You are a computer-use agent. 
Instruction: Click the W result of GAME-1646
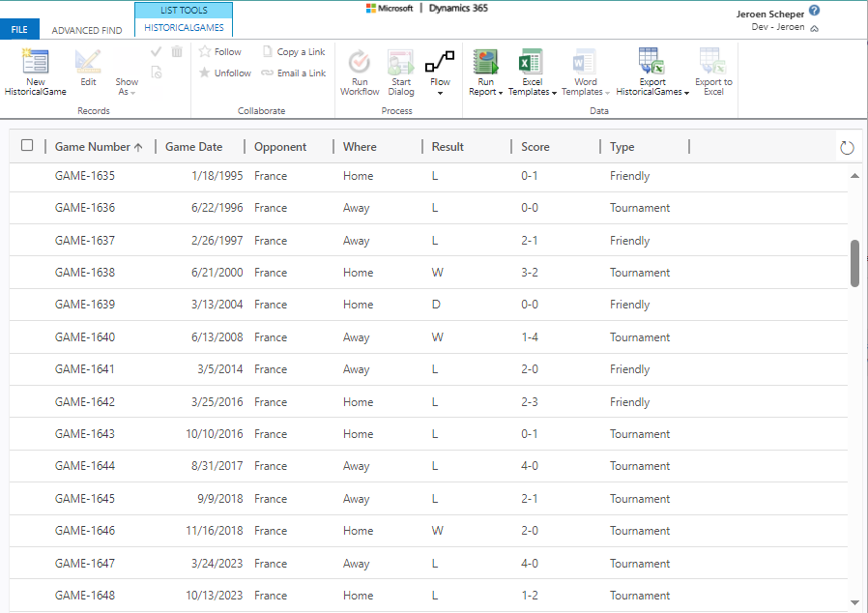(437, 531)
